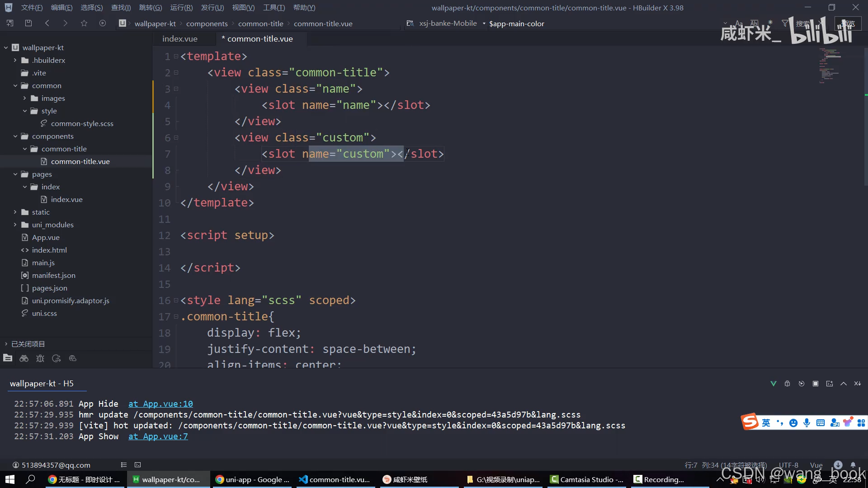Click the save file icon in toolbar

(28, 23)
